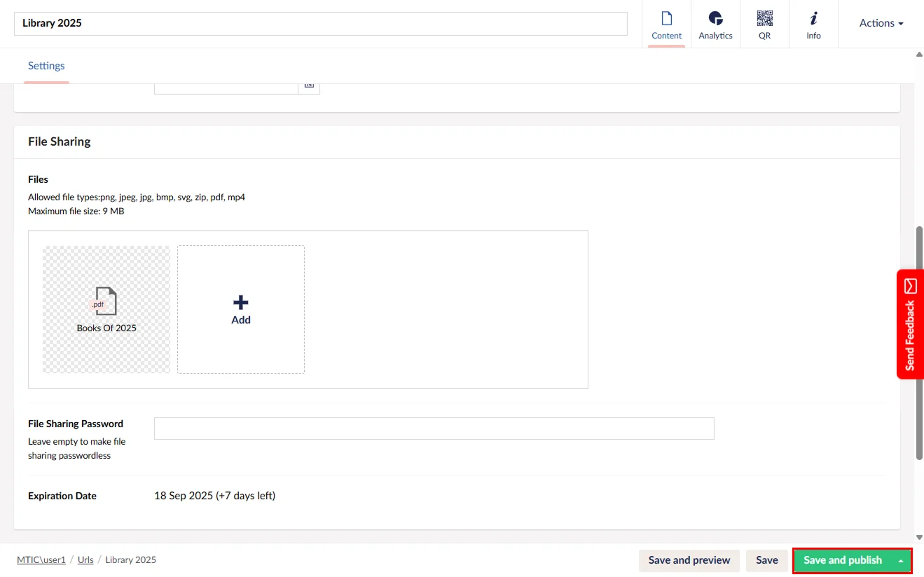Screen dimensions: 924x577
Task: Click the Save button
Action: pyautogui.click(x=766, y=560)
